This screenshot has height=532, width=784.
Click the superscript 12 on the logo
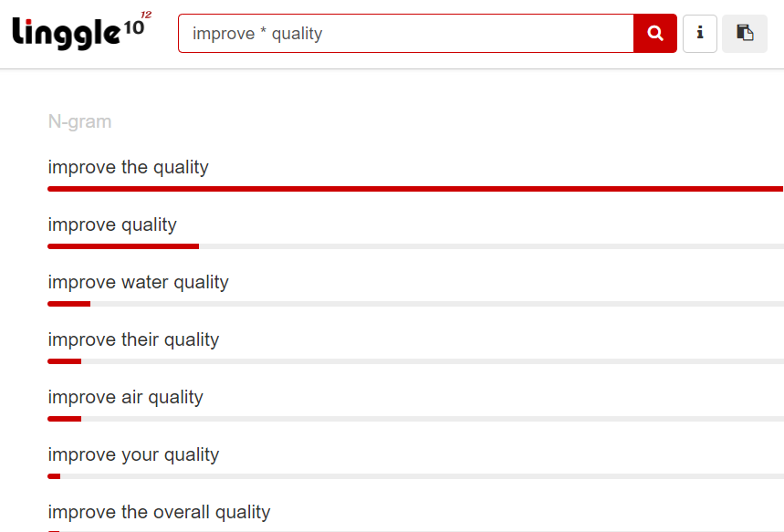(146, 15)
